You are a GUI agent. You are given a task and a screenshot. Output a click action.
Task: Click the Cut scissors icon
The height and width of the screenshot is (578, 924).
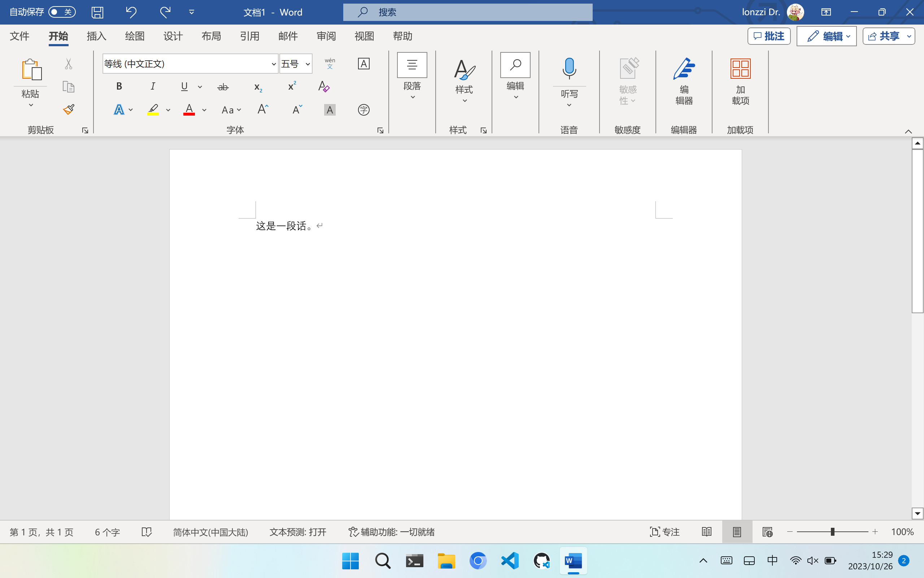(x=68, y=64)
